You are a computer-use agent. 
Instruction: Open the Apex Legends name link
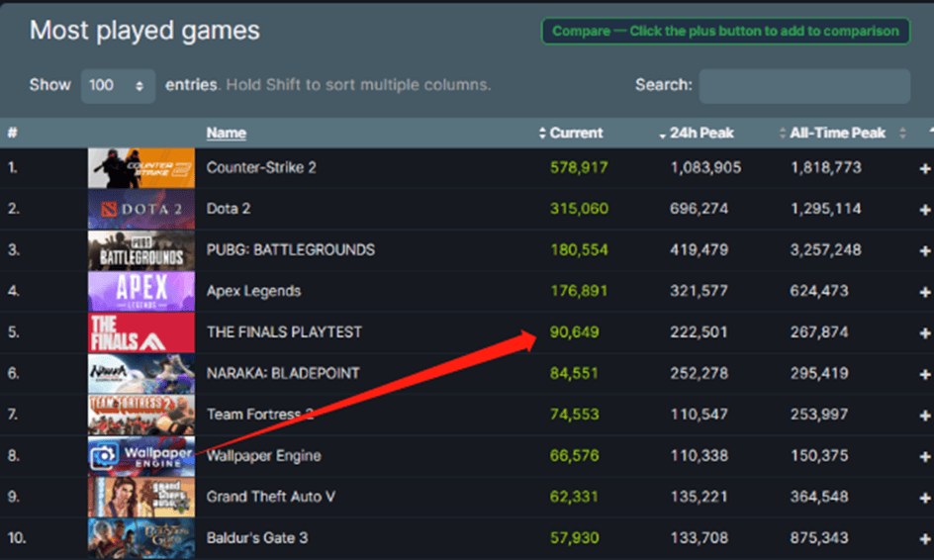(253, 291)
